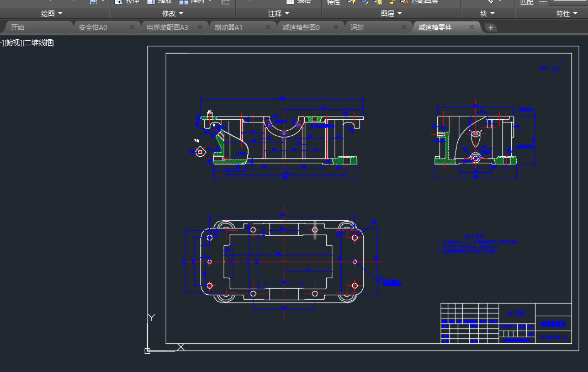Open the 电梯装配图A3 drawing tab

click(167, 27)
